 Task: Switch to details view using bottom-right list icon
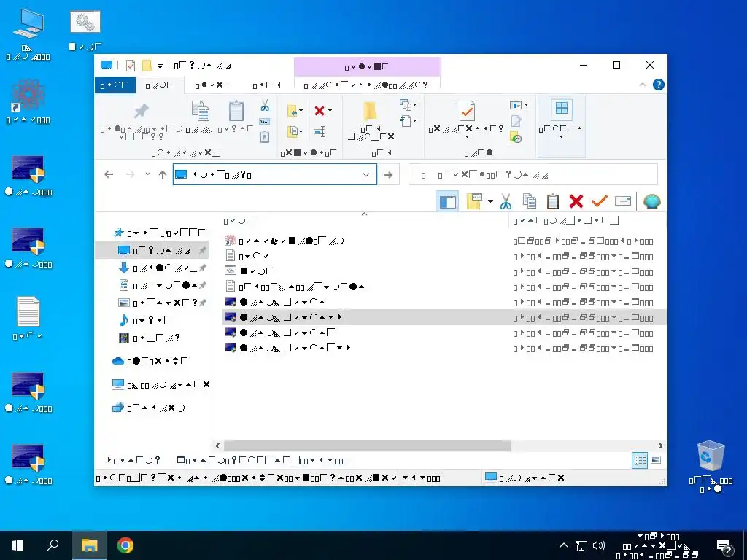639,460
